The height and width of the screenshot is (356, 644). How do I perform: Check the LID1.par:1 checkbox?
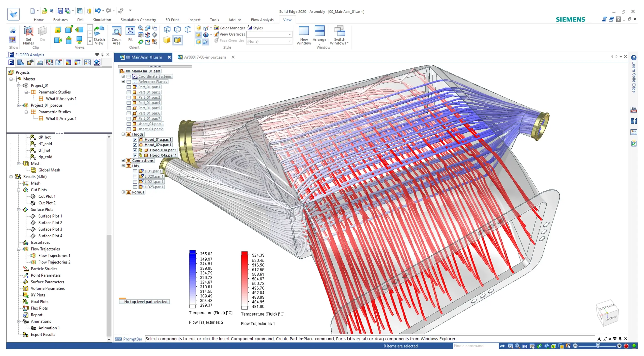coord(135,171)
